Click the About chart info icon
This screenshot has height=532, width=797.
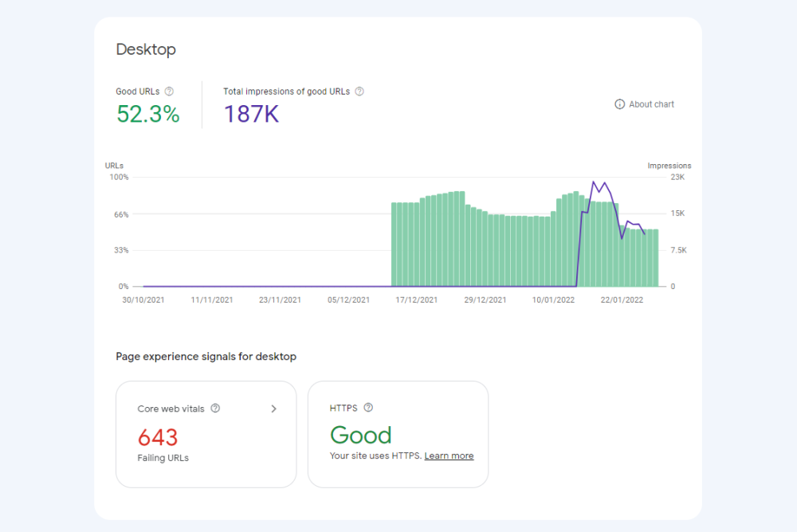click(619, 104)
